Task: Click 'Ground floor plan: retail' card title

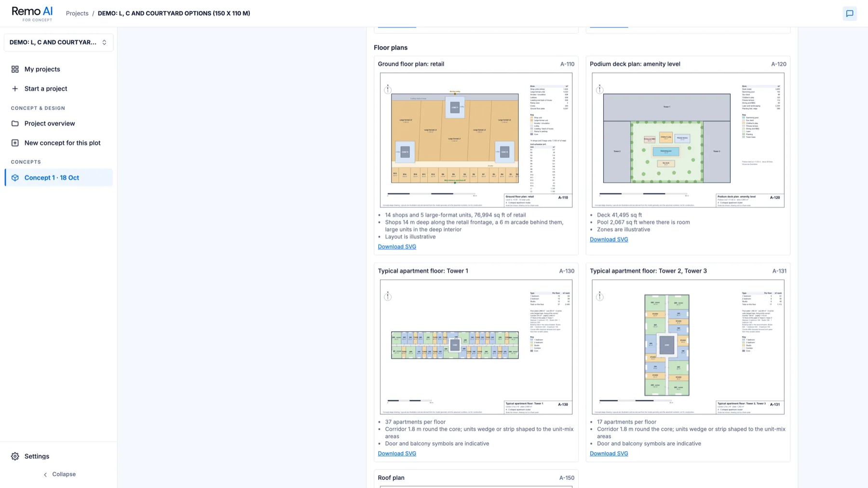Action: [411, 64]
